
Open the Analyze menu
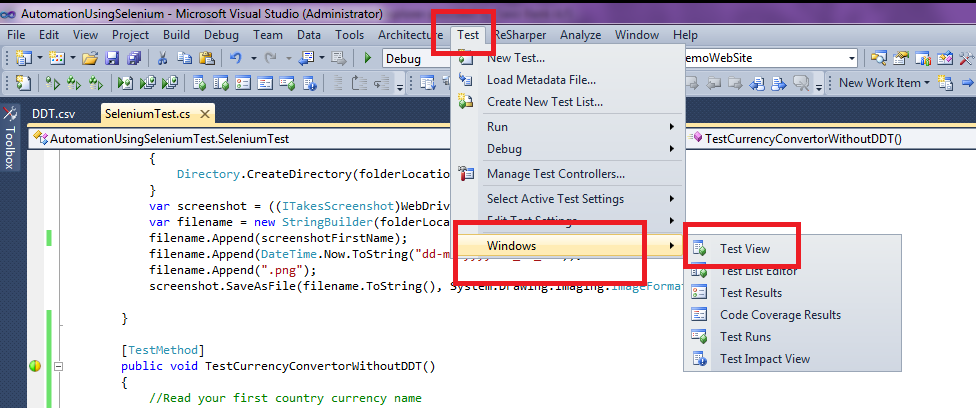click(581, 35)
